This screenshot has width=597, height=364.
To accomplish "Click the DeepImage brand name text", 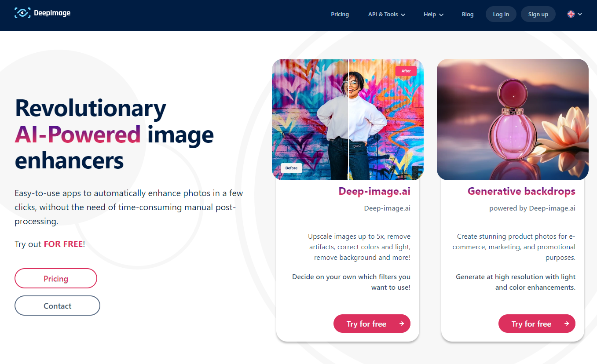I will pos(52,13).
